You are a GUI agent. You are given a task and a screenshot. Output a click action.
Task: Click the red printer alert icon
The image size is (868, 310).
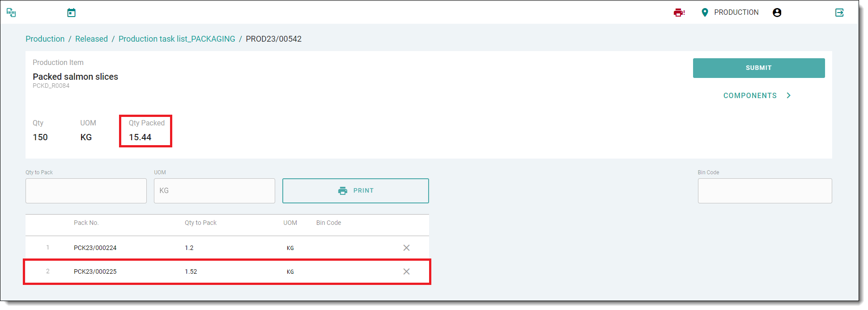pyautogui.click(x=679, y=13)
